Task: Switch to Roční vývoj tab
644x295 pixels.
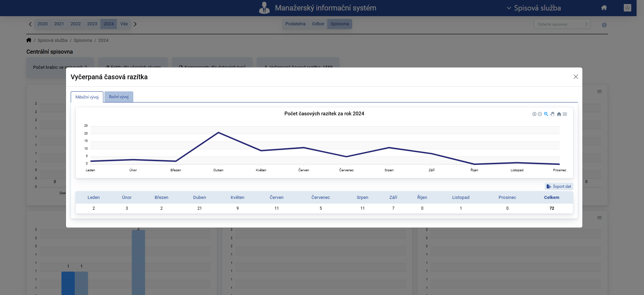Action: [x=119, y=97]
